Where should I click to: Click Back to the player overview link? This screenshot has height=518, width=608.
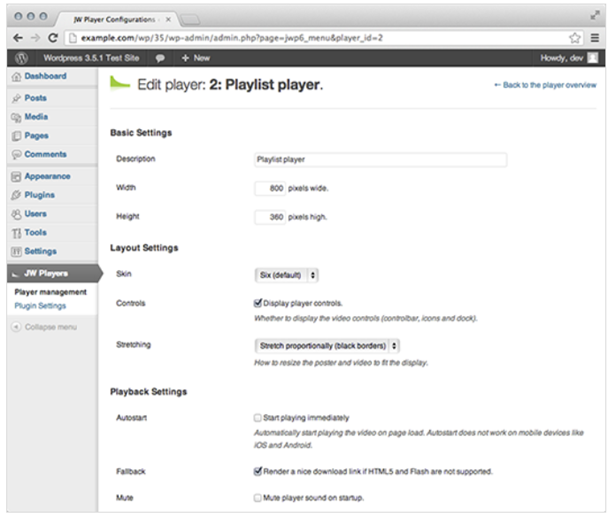coord(545,85)
